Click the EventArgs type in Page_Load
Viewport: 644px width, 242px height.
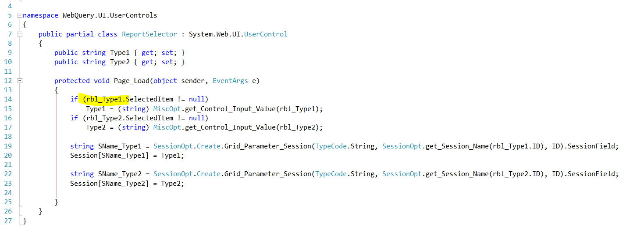pyautogui.click(x=230, y=81)
